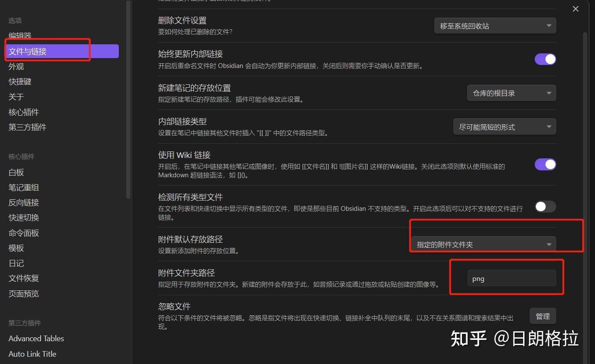Open Advanced Tables plugin settings
Image resolution: width=595 pixels, height=364 pixels.
[36, 338]
